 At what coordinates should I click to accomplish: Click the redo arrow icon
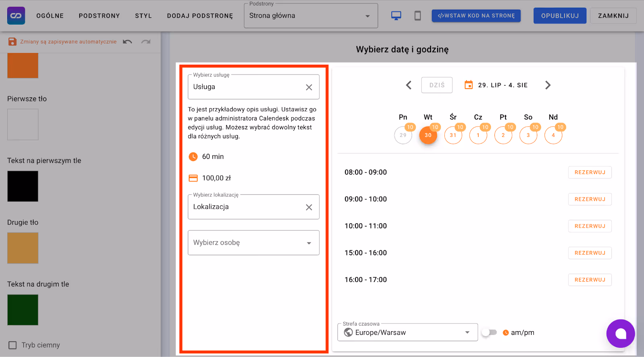(146, 42)
